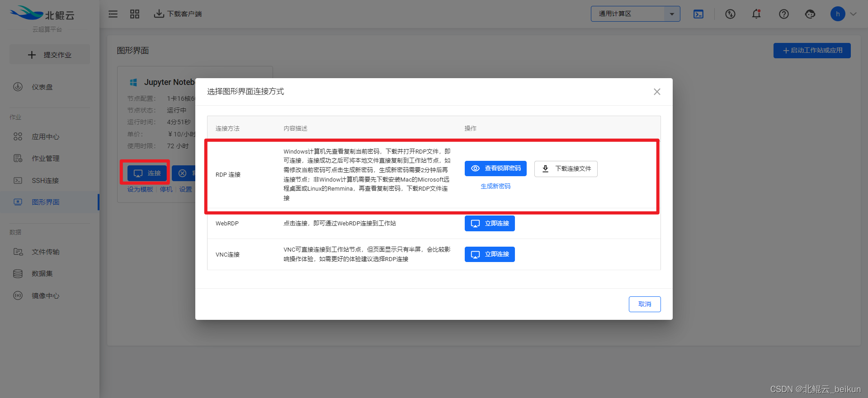Click 下载连接文件 button
Screen dimensions: 868x398
(x=566, y=169)
